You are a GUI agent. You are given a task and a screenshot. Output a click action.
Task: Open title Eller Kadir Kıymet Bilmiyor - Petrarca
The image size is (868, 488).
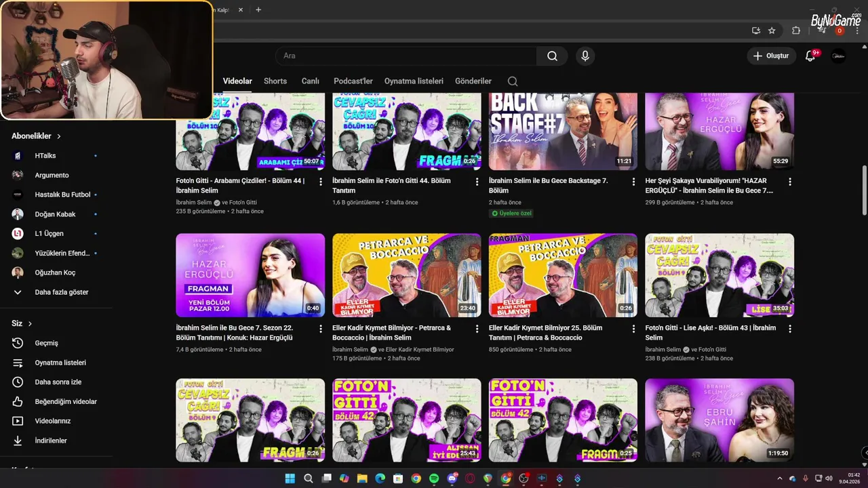pos(391,333)
